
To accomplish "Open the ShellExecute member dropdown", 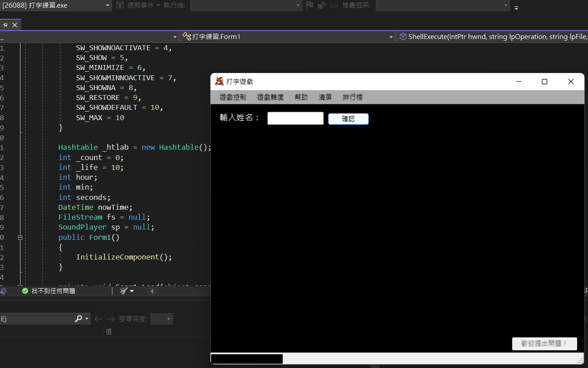I will (x=493, y=37).
